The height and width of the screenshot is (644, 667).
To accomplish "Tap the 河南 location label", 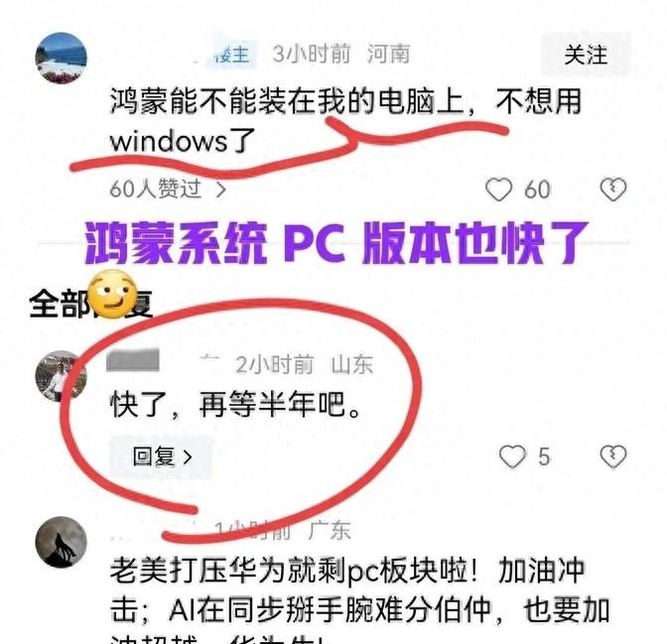I will (388, 54).
